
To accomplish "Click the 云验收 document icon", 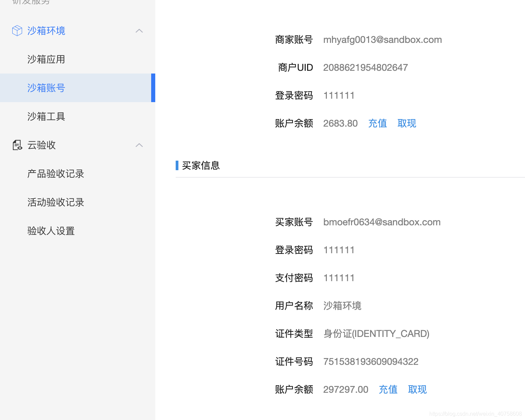I will click(x=17, y=145).
